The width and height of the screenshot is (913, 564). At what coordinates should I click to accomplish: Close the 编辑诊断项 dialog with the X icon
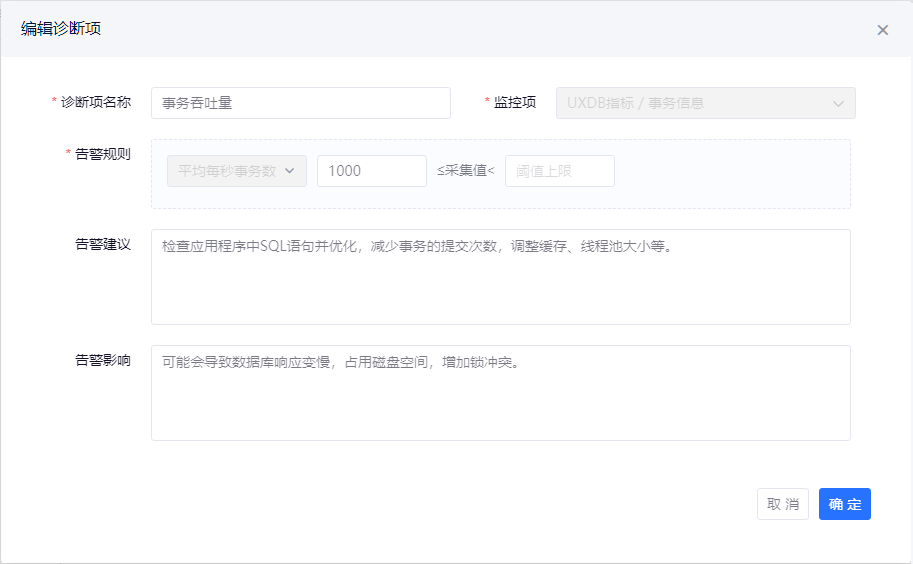pos(882,30)
